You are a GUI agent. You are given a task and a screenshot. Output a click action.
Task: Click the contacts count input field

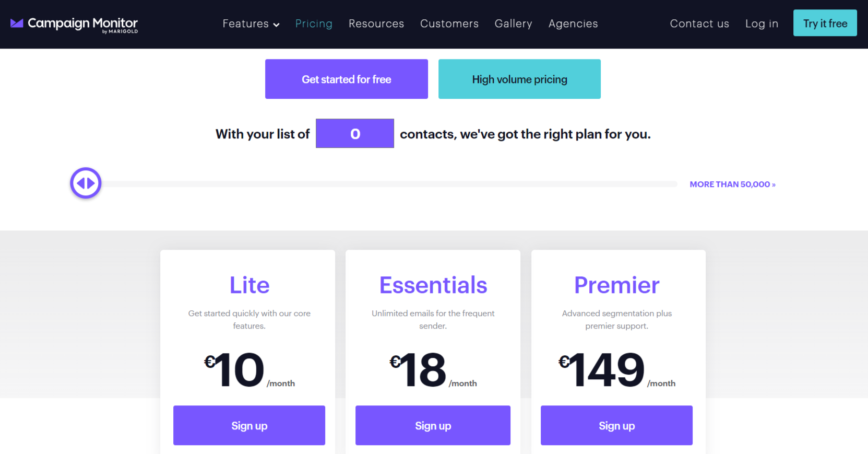pos(355,133)
